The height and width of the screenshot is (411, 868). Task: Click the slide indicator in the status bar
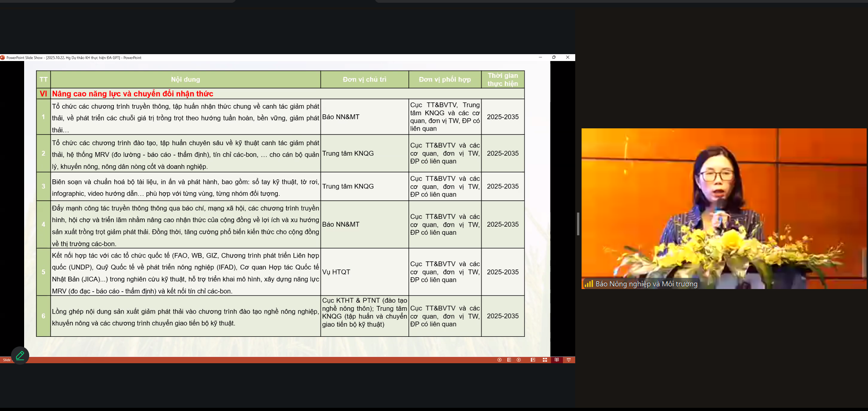(6, 360)
